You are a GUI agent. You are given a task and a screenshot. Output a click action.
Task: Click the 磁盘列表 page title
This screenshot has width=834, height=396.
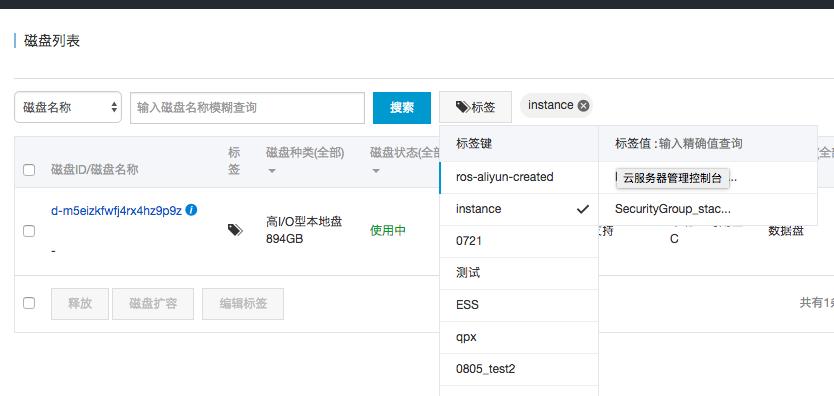click(x=52, y=41)
